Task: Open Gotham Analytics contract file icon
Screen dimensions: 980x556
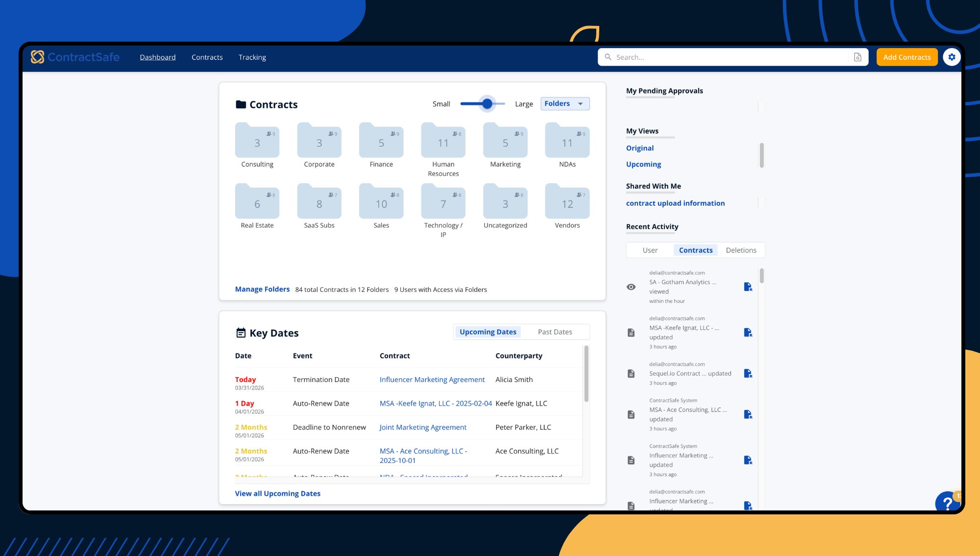Action: click(x=748, y=287)
